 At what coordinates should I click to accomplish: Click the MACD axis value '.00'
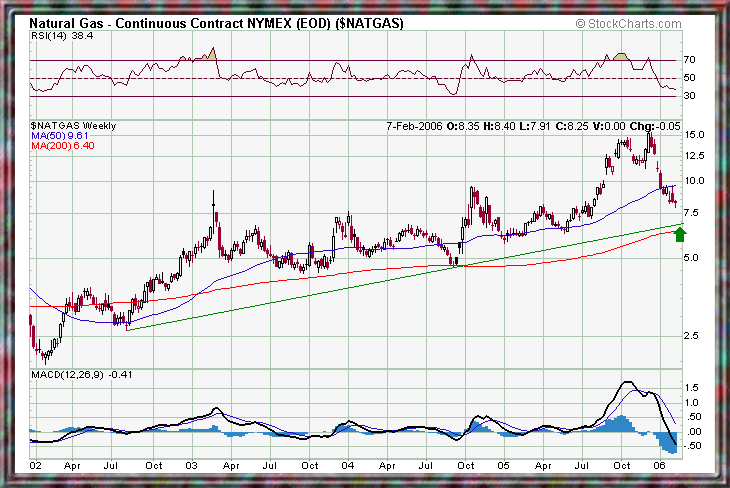coord(693,432)
